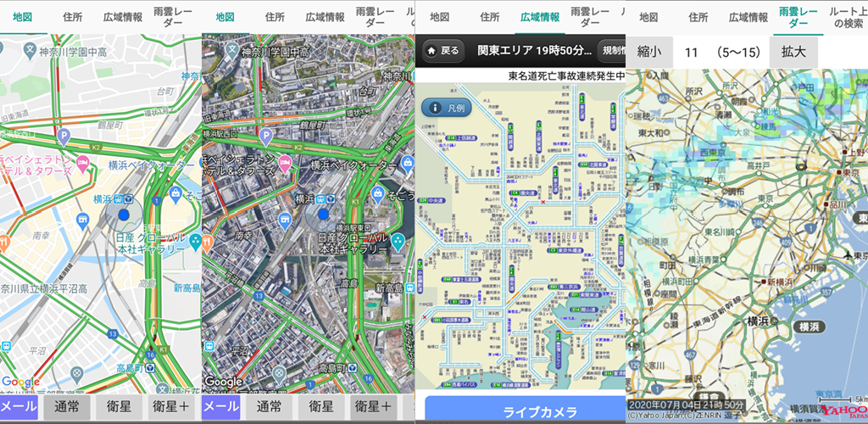868x424 pixels.
Task: Open the 規制情報 button in the wide-area header
Action: tap(611, 51)
